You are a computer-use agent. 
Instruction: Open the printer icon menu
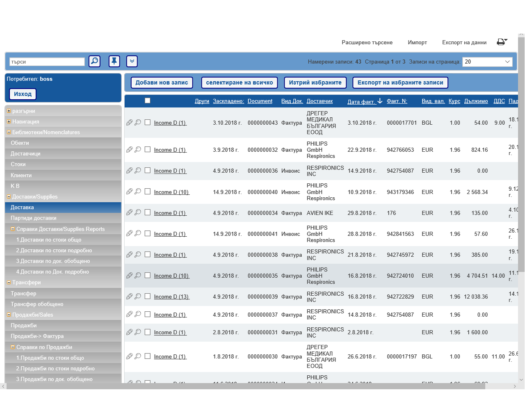click(x=502, y=42)
